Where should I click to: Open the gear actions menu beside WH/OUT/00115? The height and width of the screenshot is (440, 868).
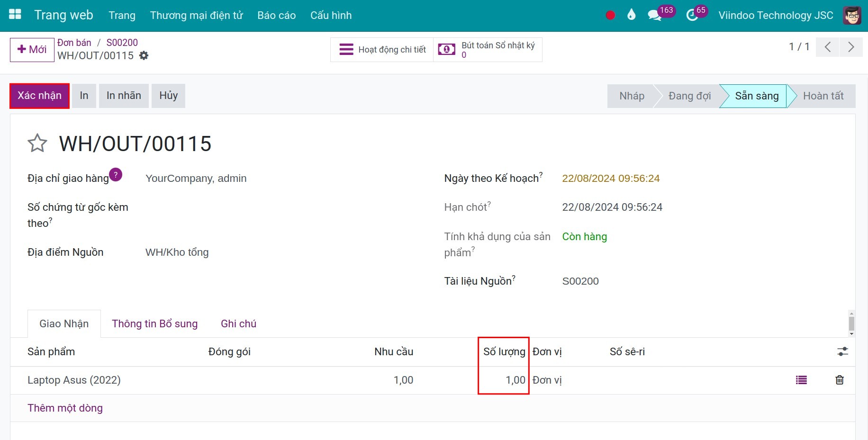tap(144, 56)
